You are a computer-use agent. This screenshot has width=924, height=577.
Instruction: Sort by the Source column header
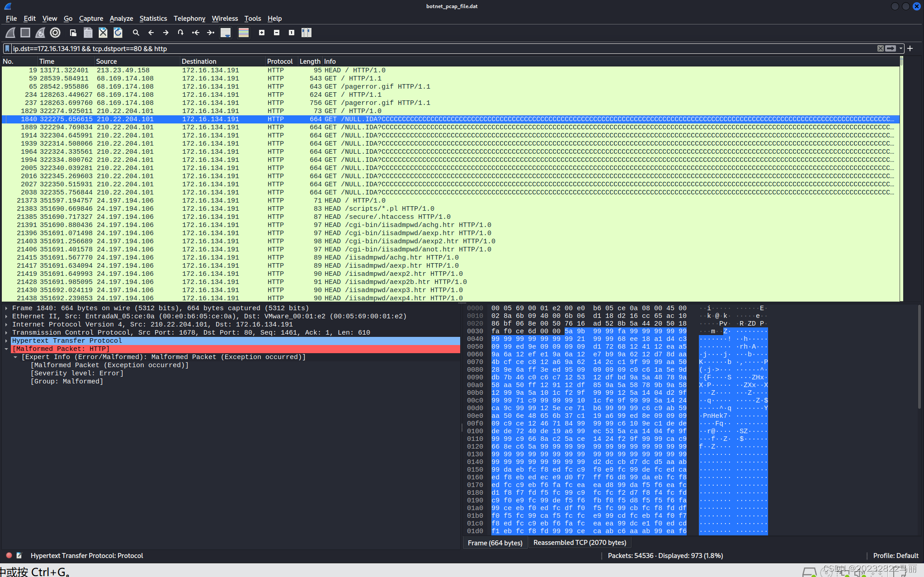click(x=137, y=61)
